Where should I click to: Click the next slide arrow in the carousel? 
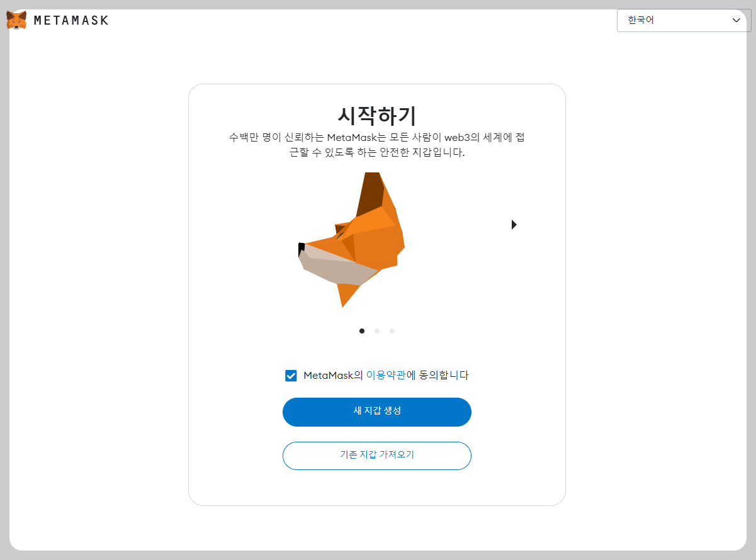[514, 225]
